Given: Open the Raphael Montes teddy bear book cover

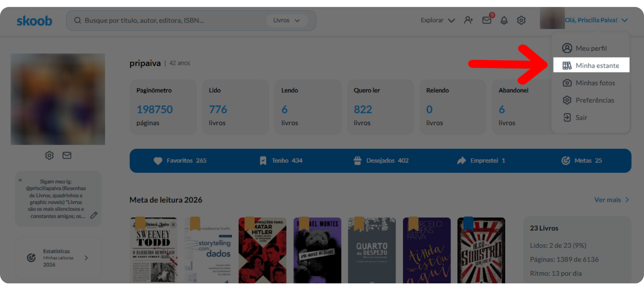Looking at the screenshot, I should tap(317, 250).
